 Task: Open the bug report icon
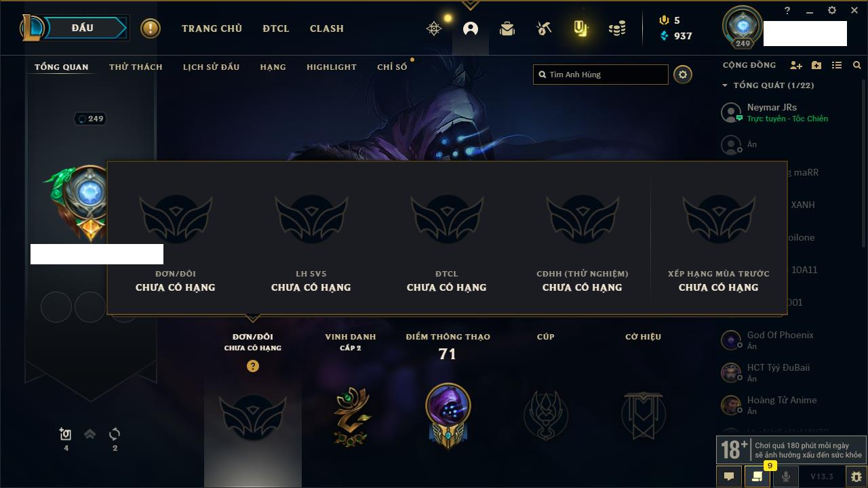click(856, 476)
